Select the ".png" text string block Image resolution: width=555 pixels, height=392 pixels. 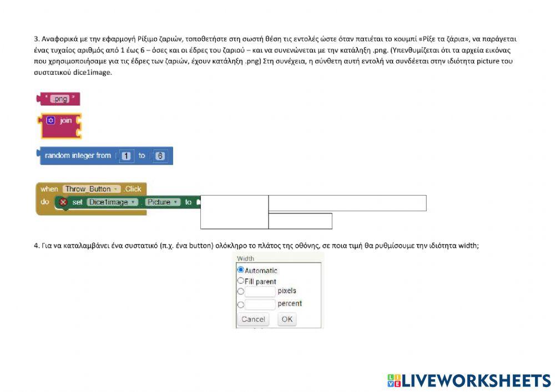pyautogui.click(x=59, y=99)
